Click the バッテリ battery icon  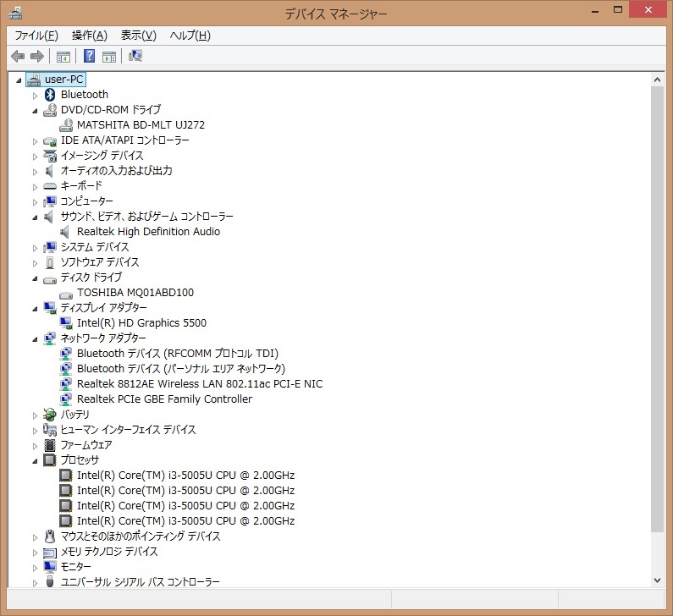[x=50, y=415]
